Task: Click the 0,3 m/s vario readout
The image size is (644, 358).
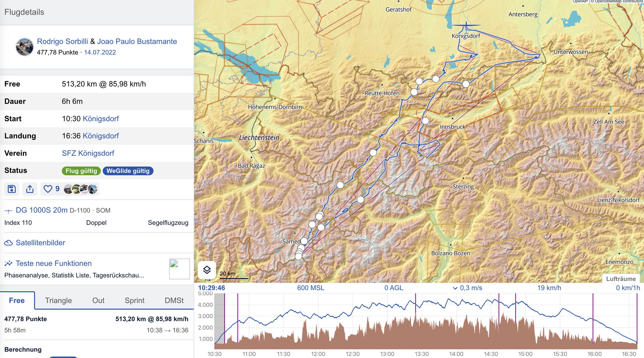Action: click(x=468, y=288)
